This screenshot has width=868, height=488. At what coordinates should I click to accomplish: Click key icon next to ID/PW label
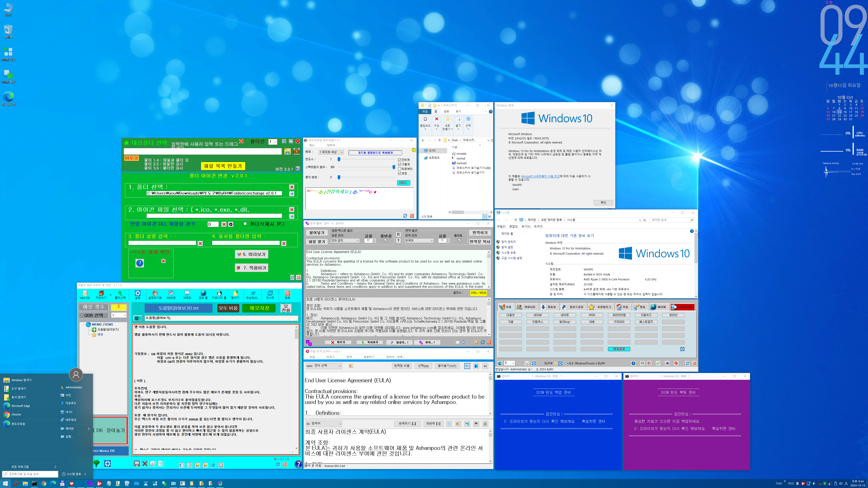(556, 363)
